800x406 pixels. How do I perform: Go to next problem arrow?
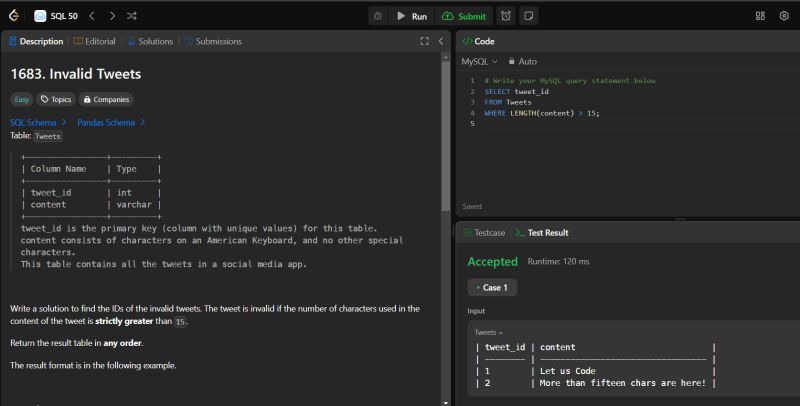(x=112, y=16)
